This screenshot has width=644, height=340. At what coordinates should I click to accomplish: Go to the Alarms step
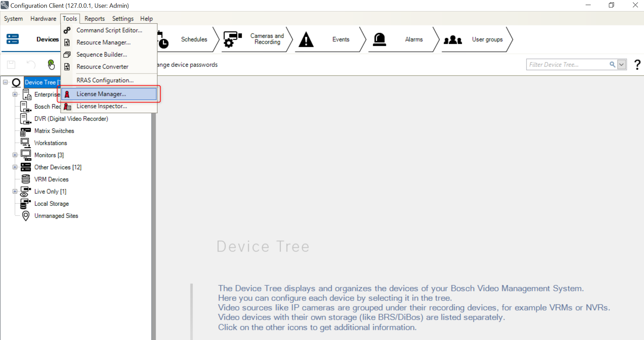[x=403, y=39]
